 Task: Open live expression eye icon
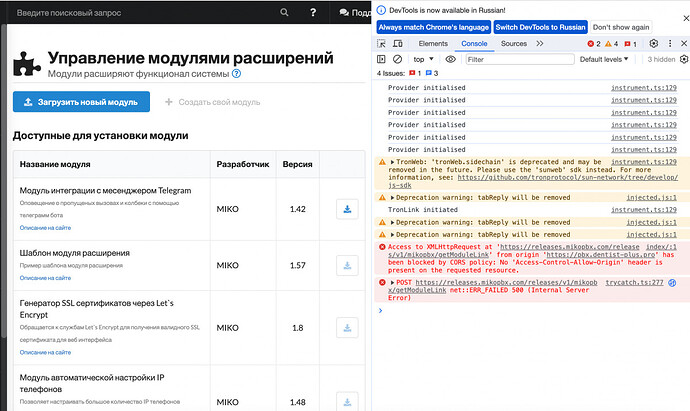coord(450,59)
